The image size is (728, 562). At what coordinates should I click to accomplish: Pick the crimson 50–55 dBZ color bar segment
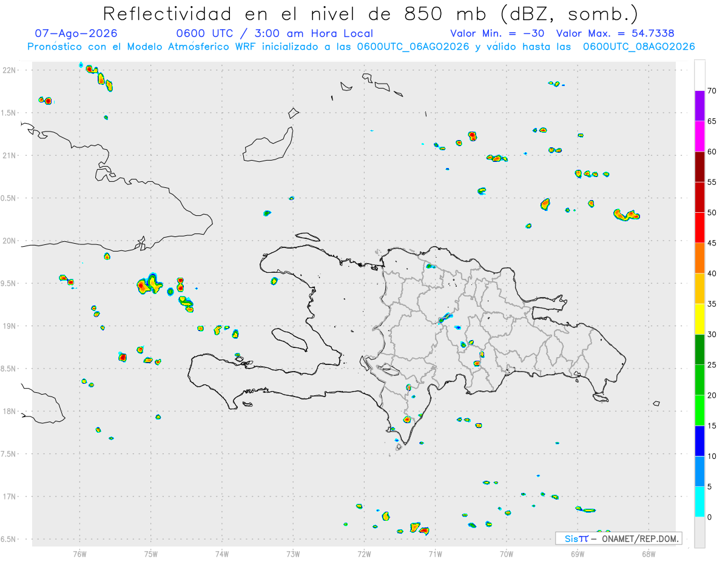(x=699, y=198)
